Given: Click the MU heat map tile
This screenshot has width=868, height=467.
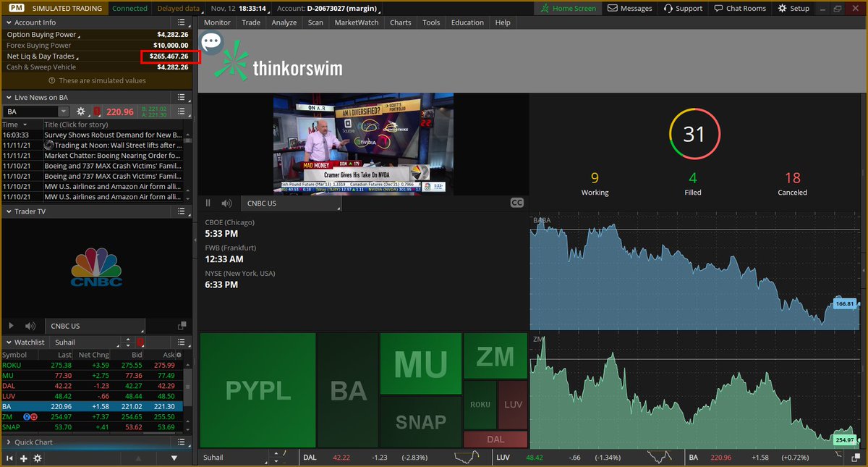Looking at the screenshot, I should pos(420,364).
